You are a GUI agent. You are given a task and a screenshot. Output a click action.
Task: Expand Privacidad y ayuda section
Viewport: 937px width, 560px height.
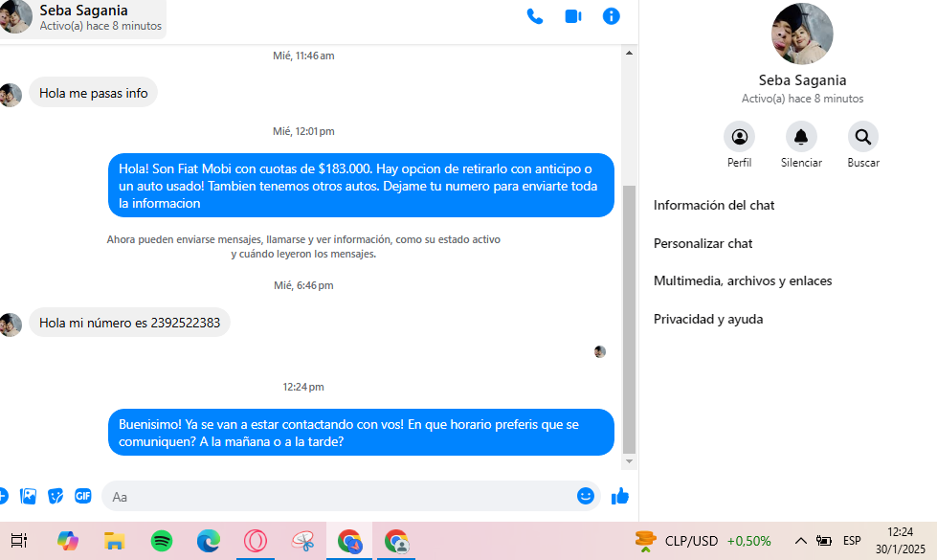[708, 319]
